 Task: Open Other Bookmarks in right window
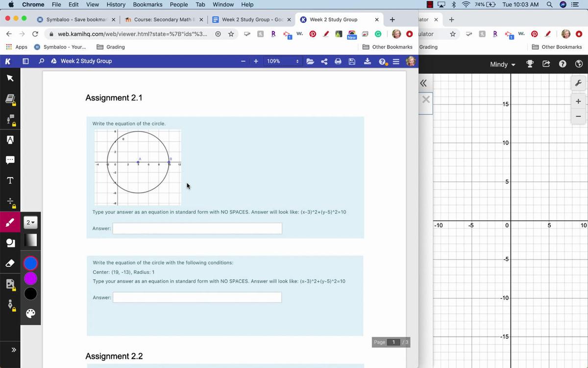[x=557, y=47]
